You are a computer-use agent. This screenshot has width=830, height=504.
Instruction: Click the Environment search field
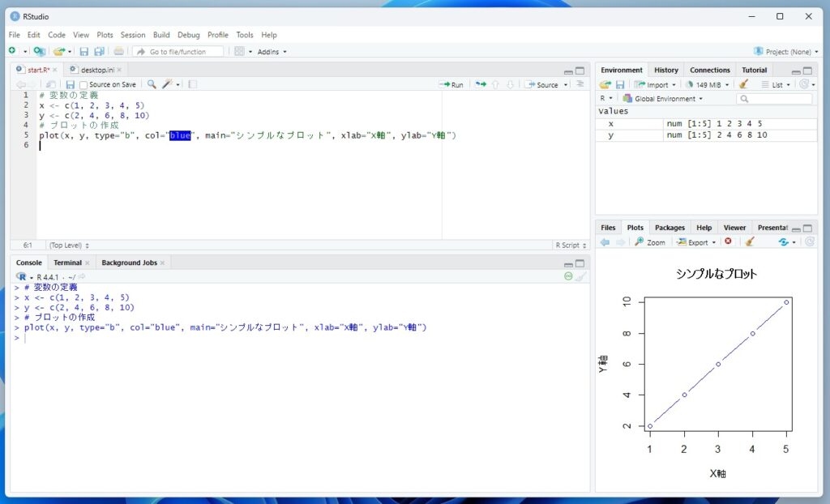pos(774,99)
